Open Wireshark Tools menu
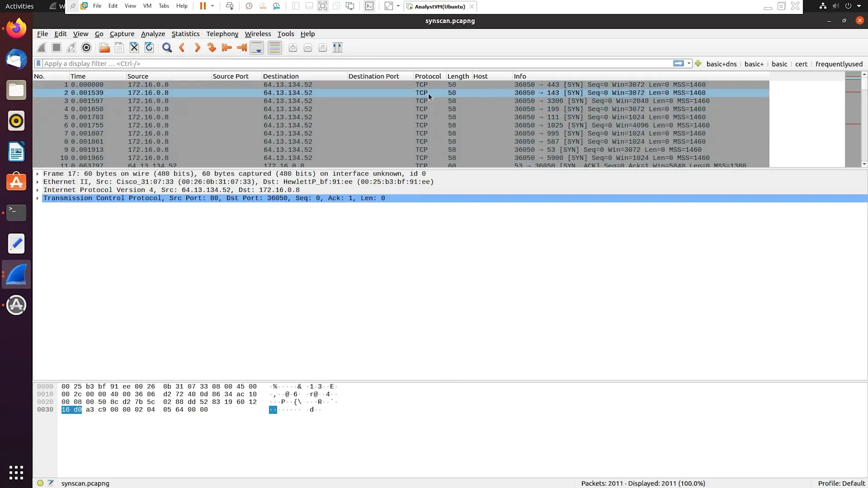 pos(286,34)
